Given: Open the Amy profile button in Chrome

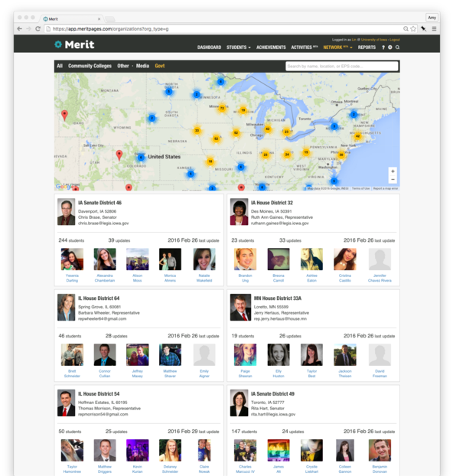Looking at the screenshot, I should [432, 18].
